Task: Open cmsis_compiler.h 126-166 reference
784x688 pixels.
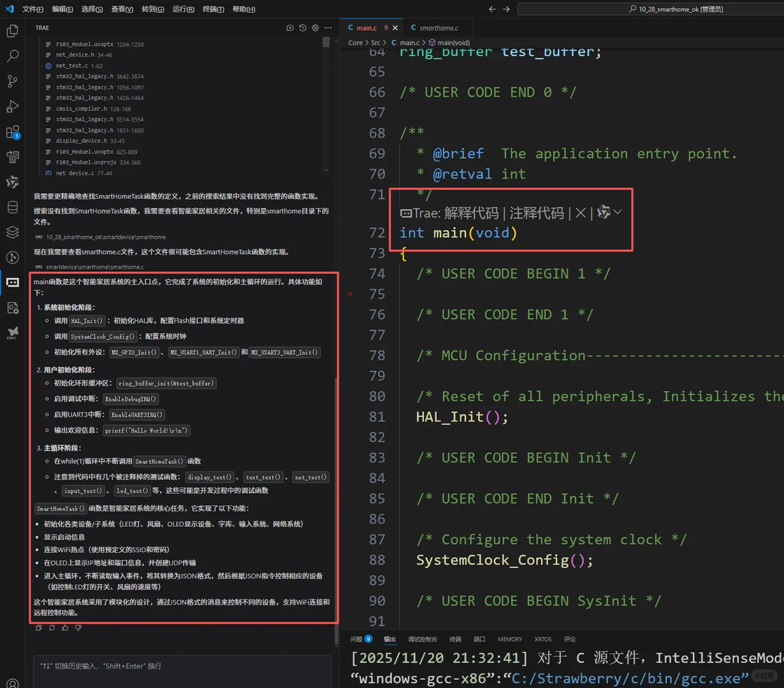Action: (89, 109)
